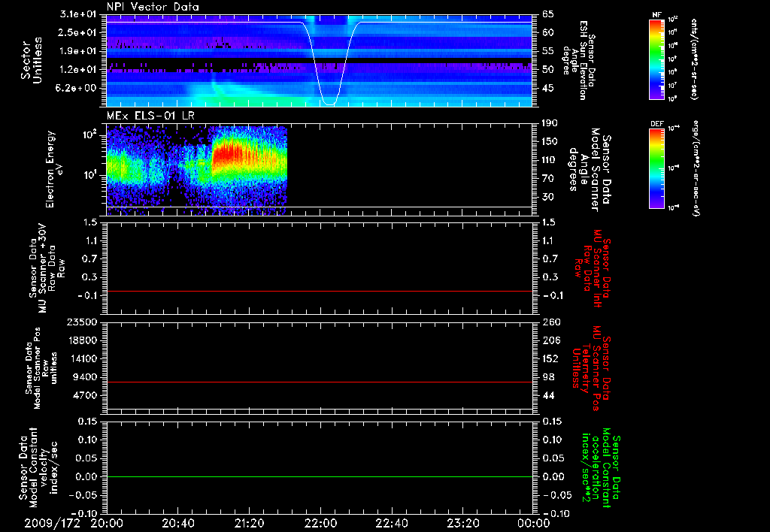Viewport: 770px width, 532px height.
Task: Click the dip of the white sun elevation curve
Action: tap(330, 104)
